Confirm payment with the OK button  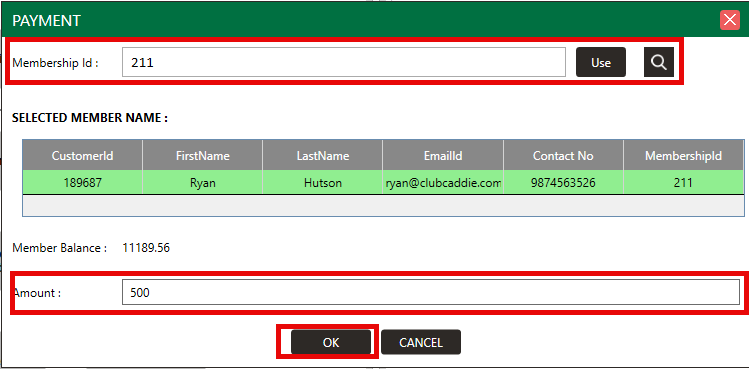tap(331, 342)
